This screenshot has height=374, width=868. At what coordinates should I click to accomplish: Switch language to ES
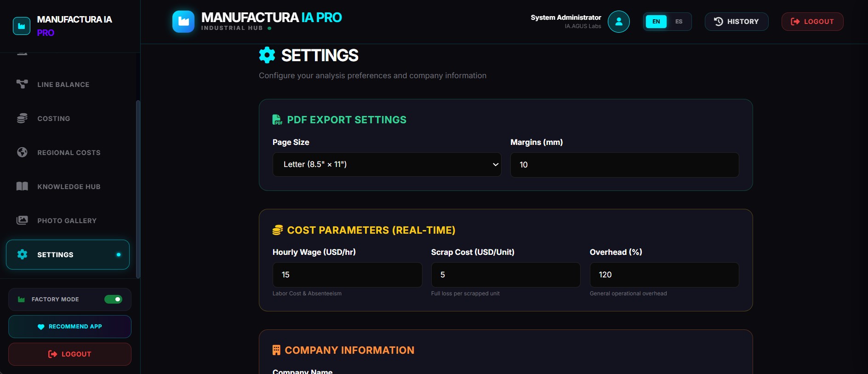tap(679, 22)
